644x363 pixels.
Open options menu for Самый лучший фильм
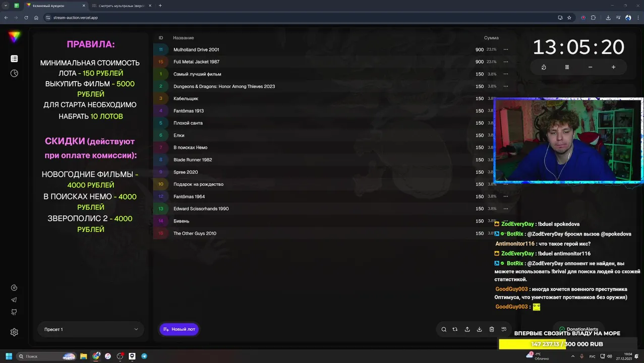pos(506,74)
